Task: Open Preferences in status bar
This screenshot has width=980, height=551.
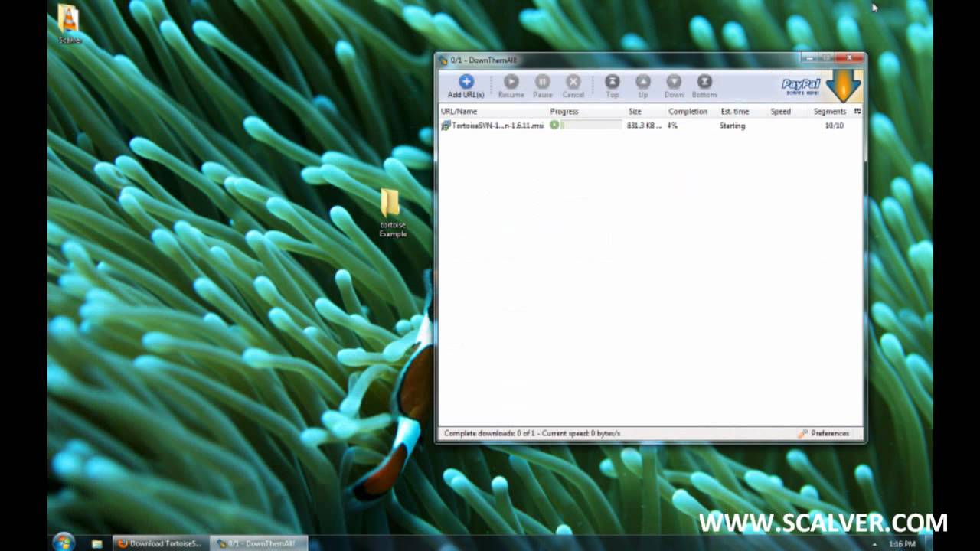Action: point(824,433)
